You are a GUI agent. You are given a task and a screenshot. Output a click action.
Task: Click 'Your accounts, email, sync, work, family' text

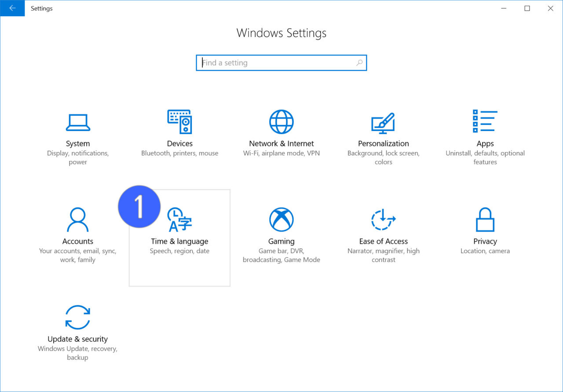coord(78,255)
